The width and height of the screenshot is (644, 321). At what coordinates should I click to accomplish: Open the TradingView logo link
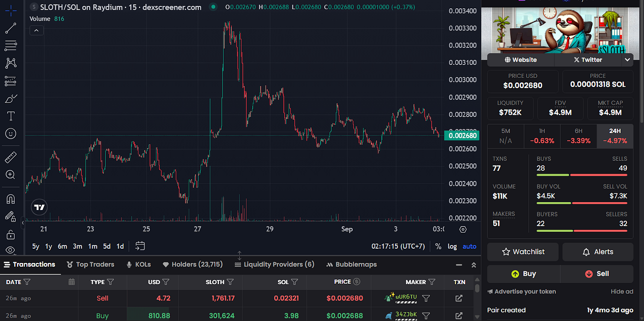40,208
